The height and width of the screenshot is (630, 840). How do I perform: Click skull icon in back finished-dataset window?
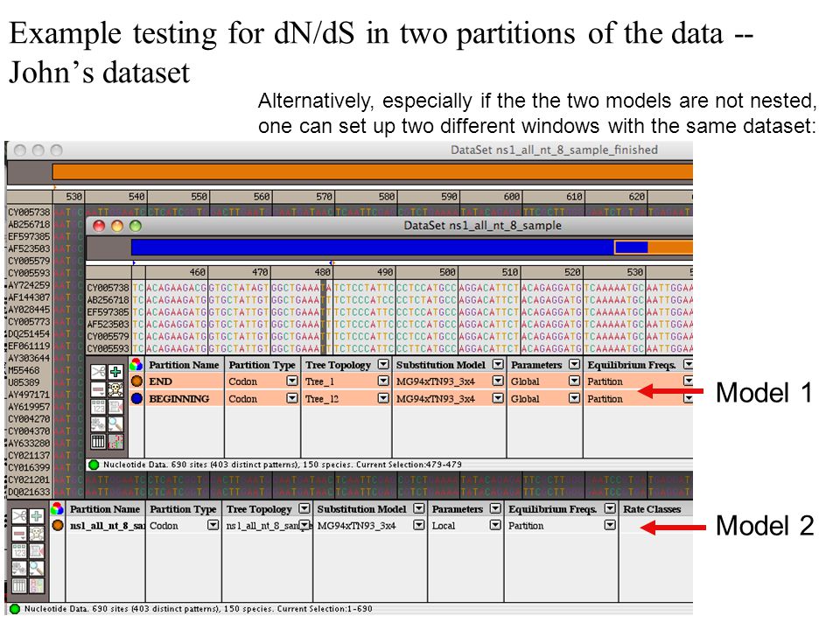pos(37,534)
